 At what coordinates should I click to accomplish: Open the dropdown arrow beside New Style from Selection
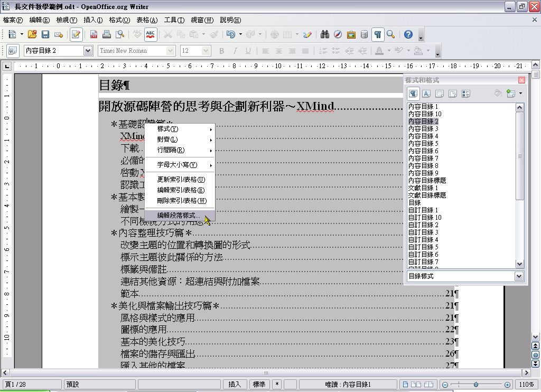(x=520, y=93)
